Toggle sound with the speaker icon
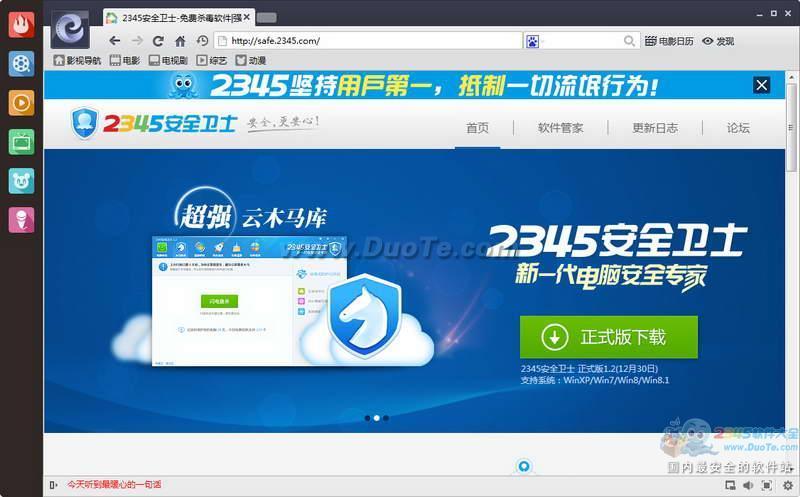The height and width of the screenshot is (497, 800). click(748, 485)
